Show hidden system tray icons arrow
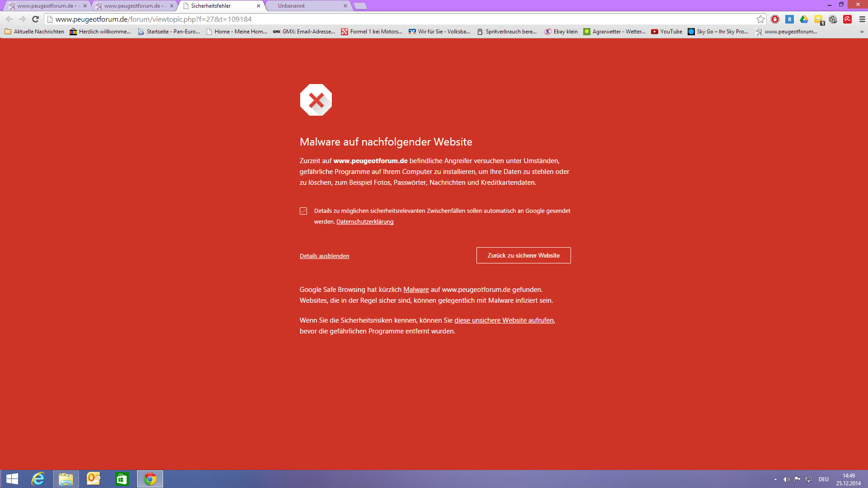The image size is (868, 488). coord(775,479)
